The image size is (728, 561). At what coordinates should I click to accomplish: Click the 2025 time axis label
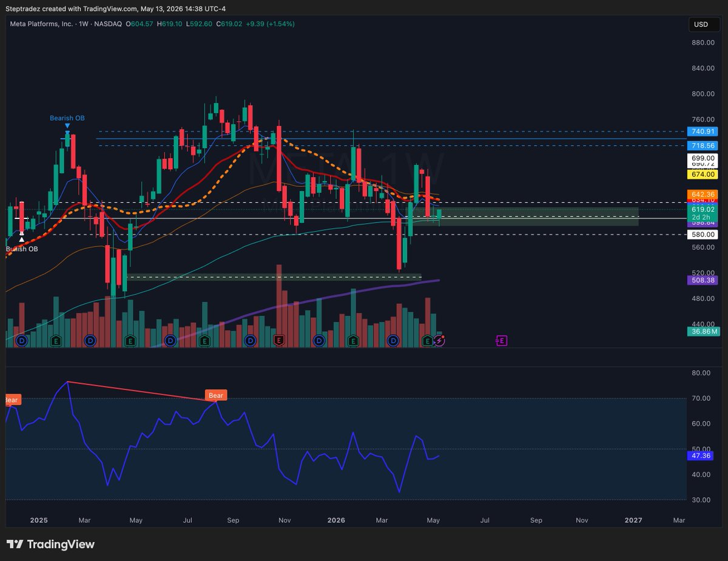tap(39, 520)
